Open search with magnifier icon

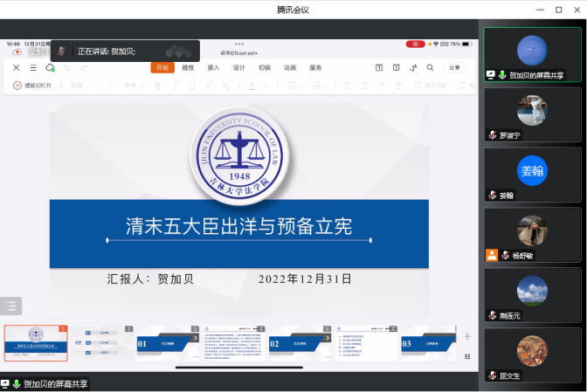(430, 68)
